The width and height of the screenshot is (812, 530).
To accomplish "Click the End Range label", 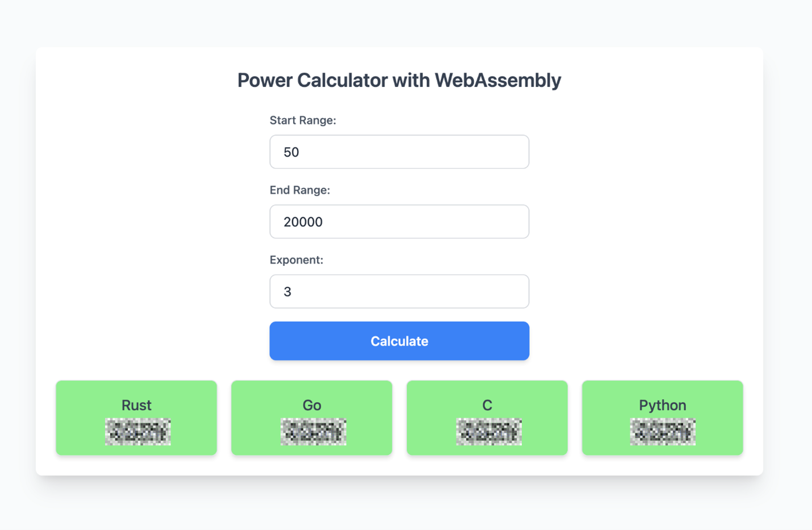I will (300, 190).
